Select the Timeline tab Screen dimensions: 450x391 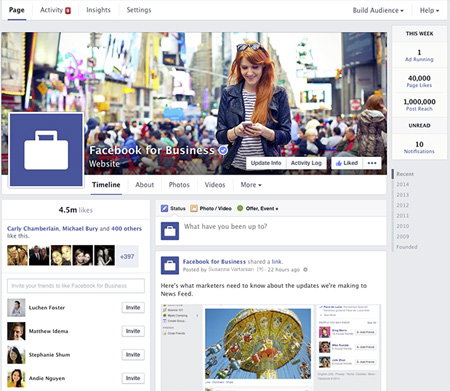click(106, 185)
